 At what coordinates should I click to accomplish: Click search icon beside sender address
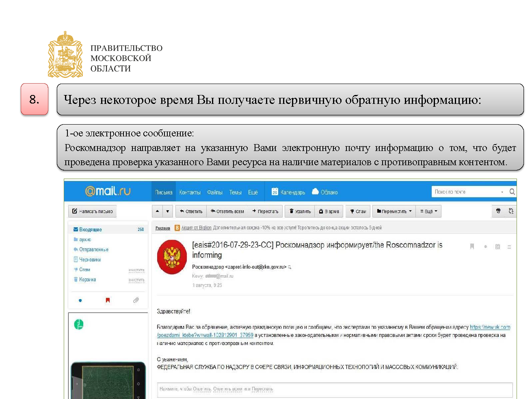coord(290,267)
